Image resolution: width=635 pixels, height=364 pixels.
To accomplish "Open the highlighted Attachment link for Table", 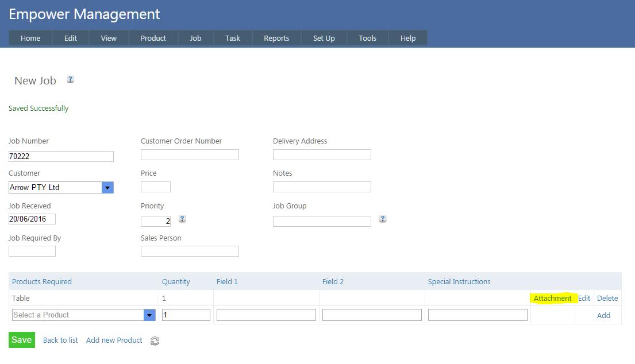I will pyautogui.click(x=552, y=299).
